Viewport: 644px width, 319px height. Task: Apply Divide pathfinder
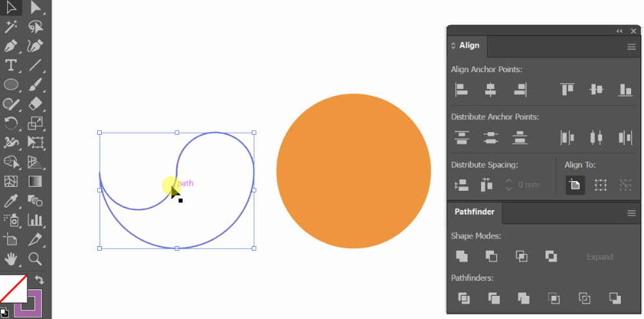tap(464, 298)
